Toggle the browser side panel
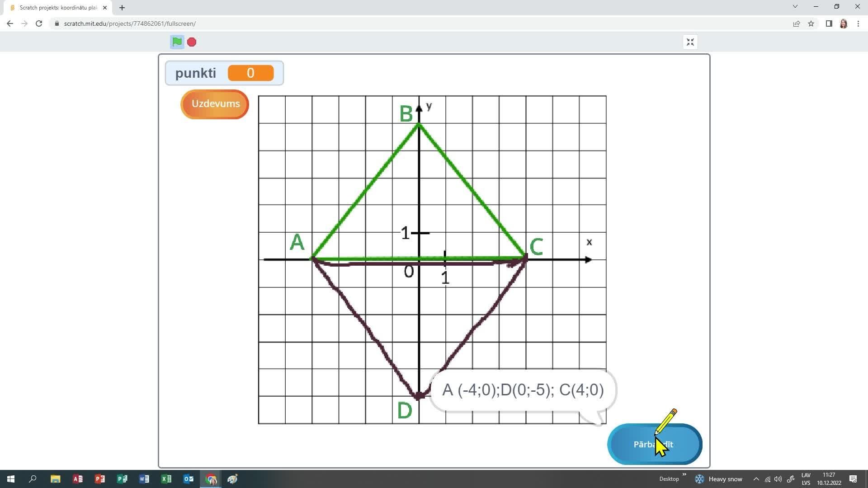This screenshot has width=868, height=488. pos(829,23)
